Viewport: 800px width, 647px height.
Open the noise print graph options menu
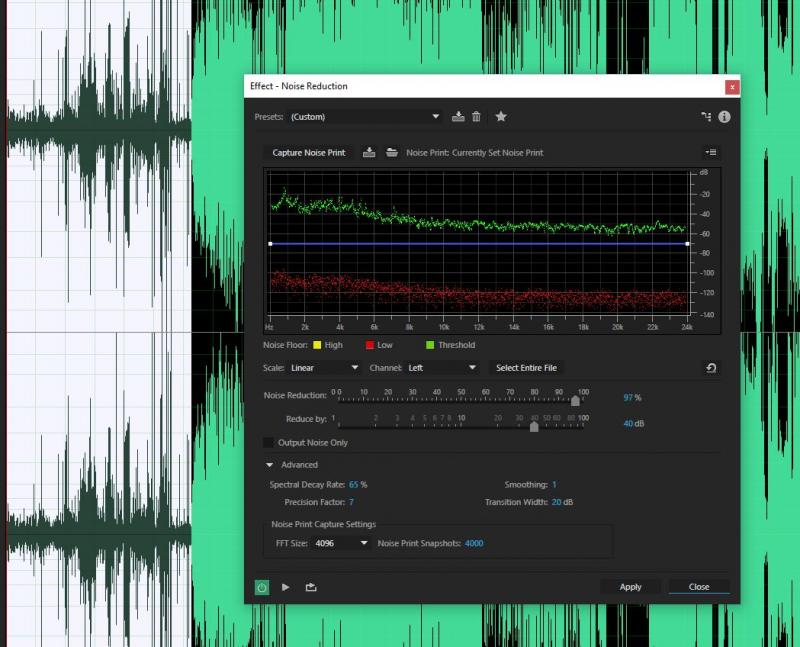711,153
